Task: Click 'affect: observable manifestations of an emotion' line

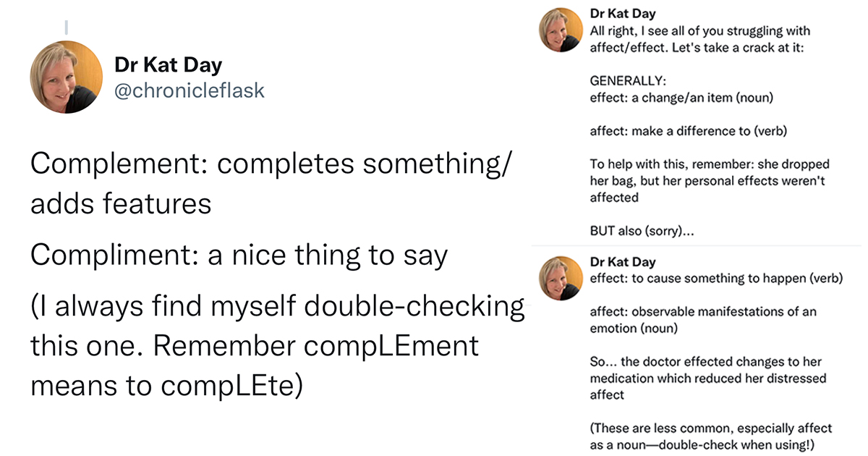Action: point(703,319)
